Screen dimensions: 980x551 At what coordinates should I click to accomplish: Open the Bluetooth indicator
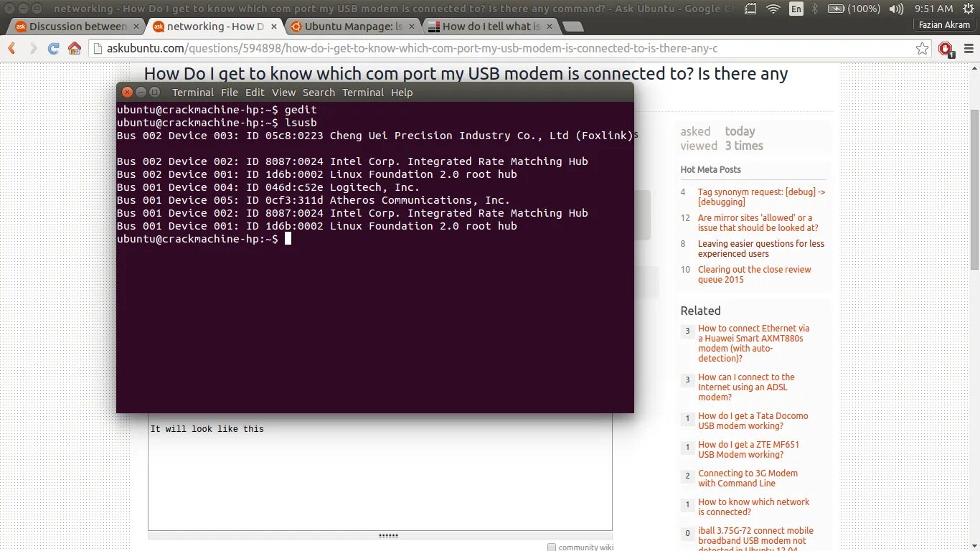[814, 9]
